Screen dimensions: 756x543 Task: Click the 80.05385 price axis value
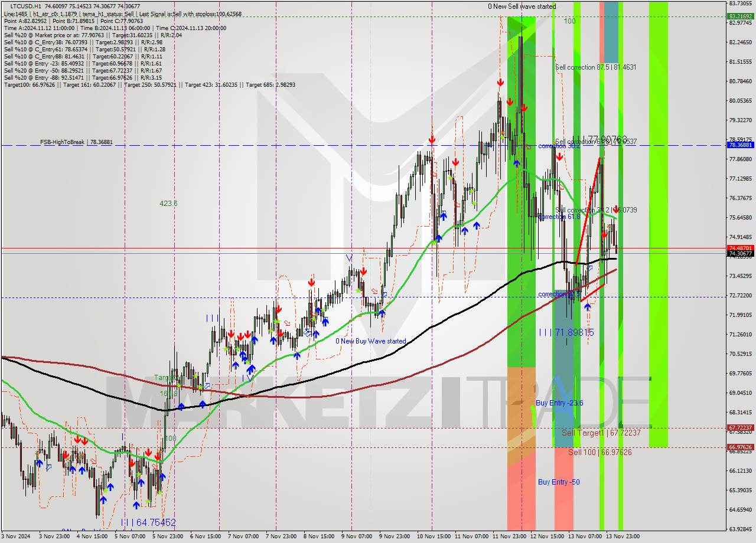(x=740, y=100)
